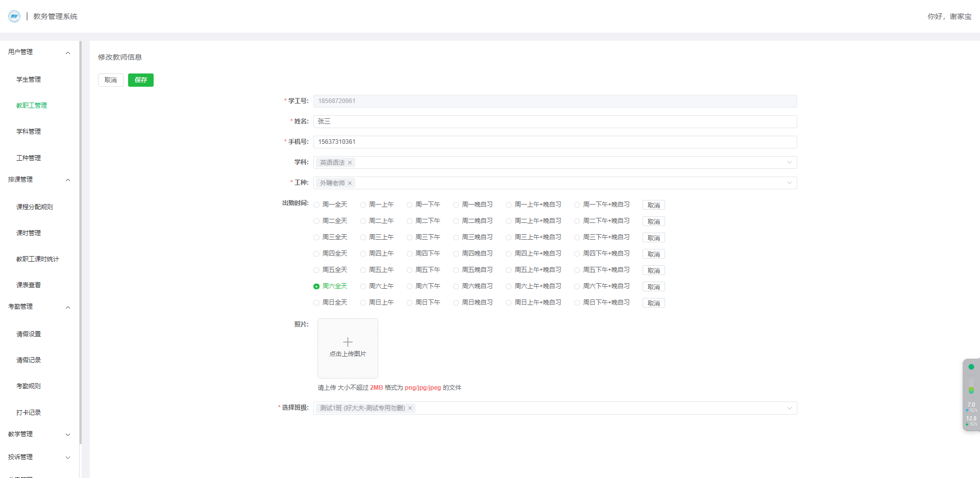Click the disabled 学工号 field

click(555, 101)
